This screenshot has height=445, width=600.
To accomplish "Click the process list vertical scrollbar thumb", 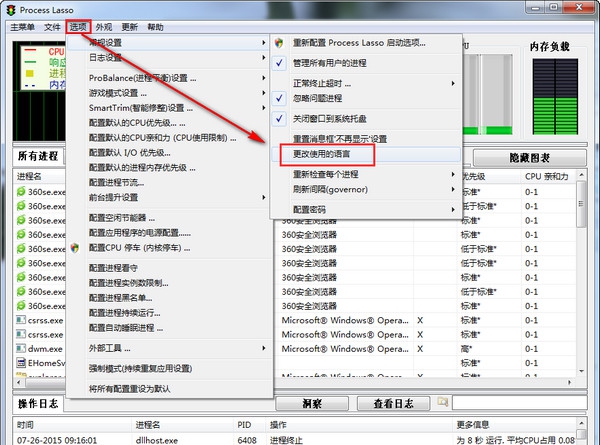I will 581,204.
